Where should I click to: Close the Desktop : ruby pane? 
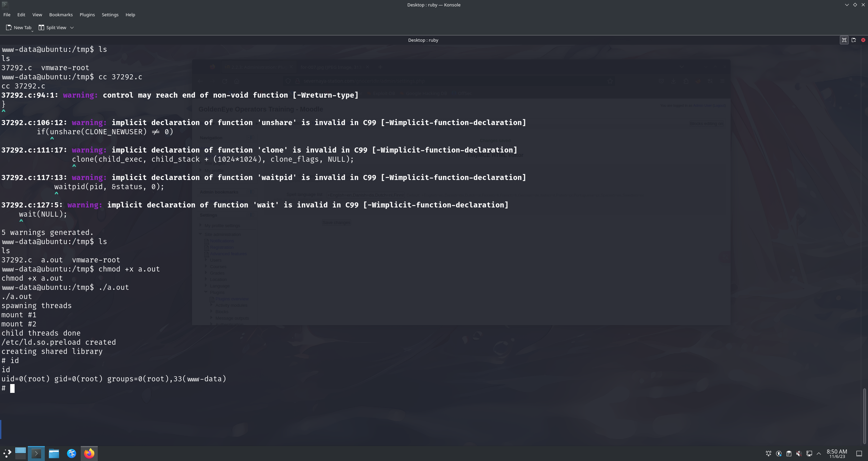863,40
